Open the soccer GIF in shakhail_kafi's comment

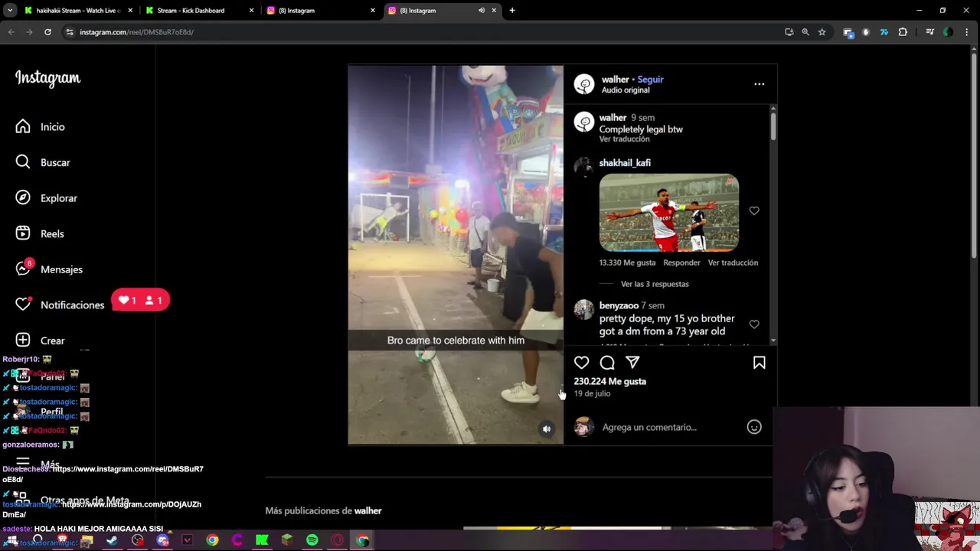pos(669,214)
